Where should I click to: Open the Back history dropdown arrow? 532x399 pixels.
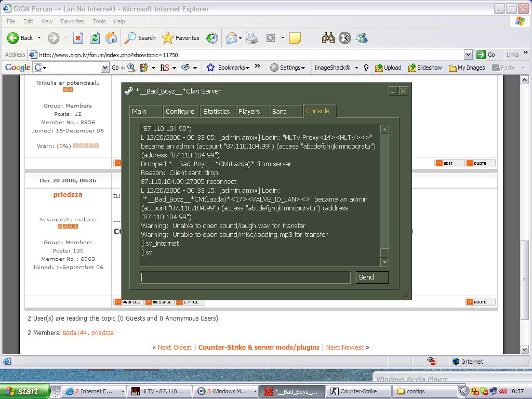(x=39, y=38)
